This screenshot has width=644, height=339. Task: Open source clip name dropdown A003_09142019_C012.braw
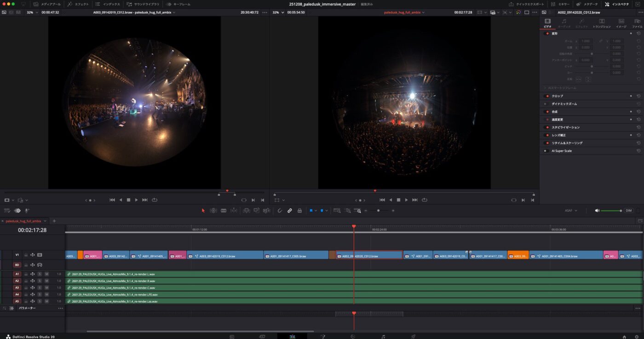tap(134, 12)
